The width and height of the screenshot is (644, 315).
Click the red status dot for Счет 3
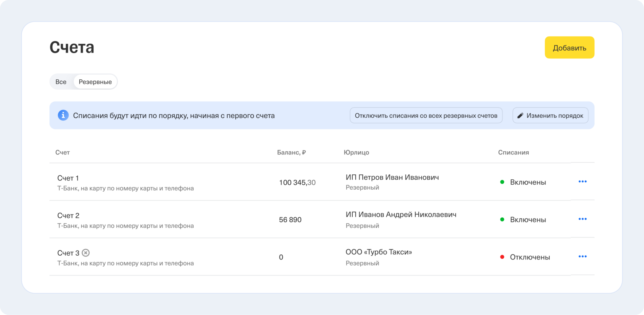[502, 257]
